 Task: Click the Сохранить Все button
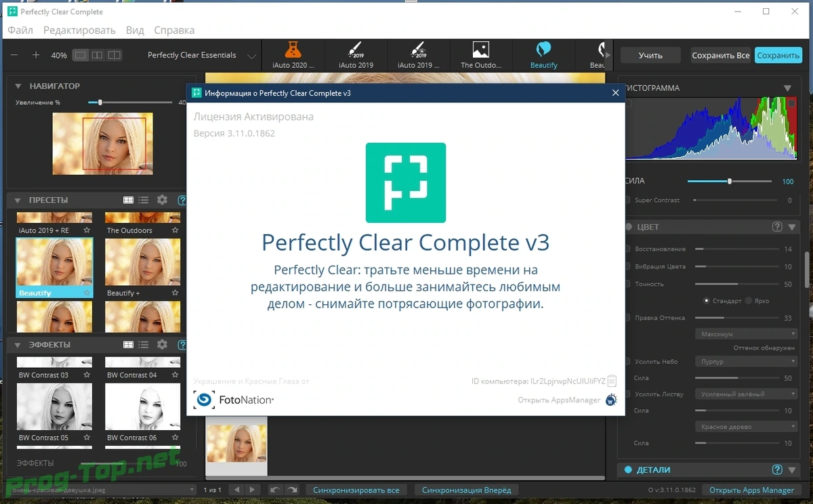[720, 56]
